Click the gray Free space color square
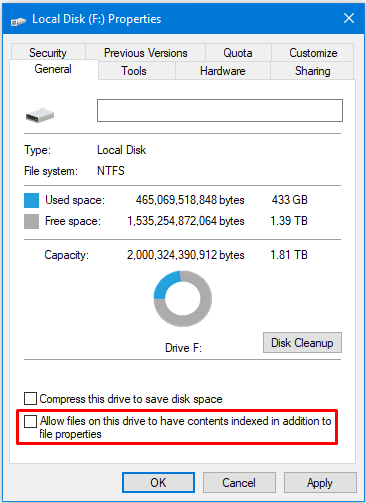Image resolution: width=366 pixels, height=503 pixels. tap(31, 222)
